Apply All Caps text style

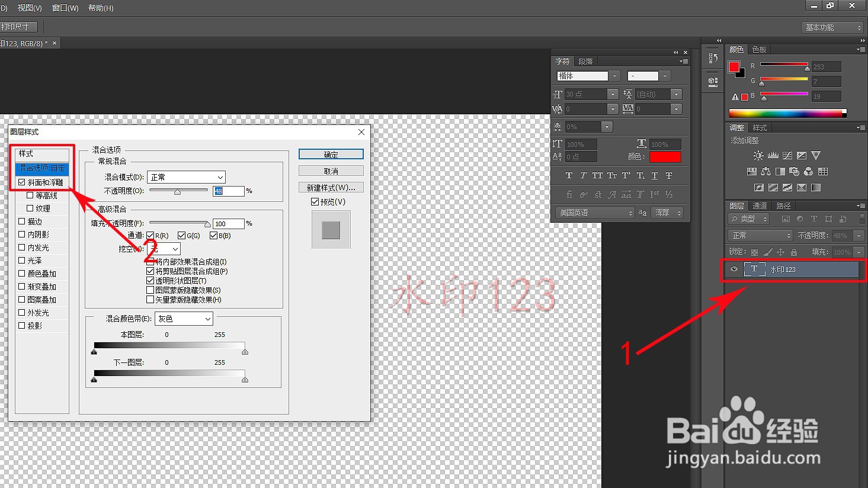[x=597, y=176]
